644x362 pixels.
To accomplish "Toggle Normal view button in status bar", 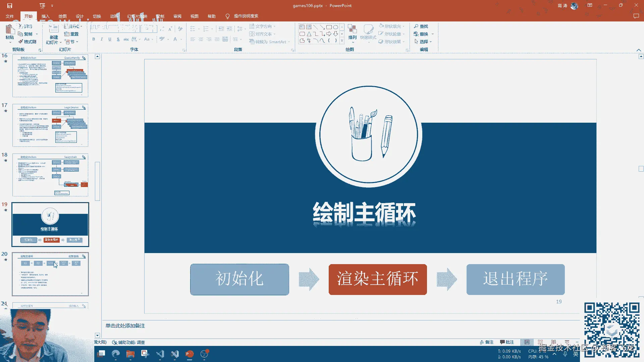I will (527, 342).
